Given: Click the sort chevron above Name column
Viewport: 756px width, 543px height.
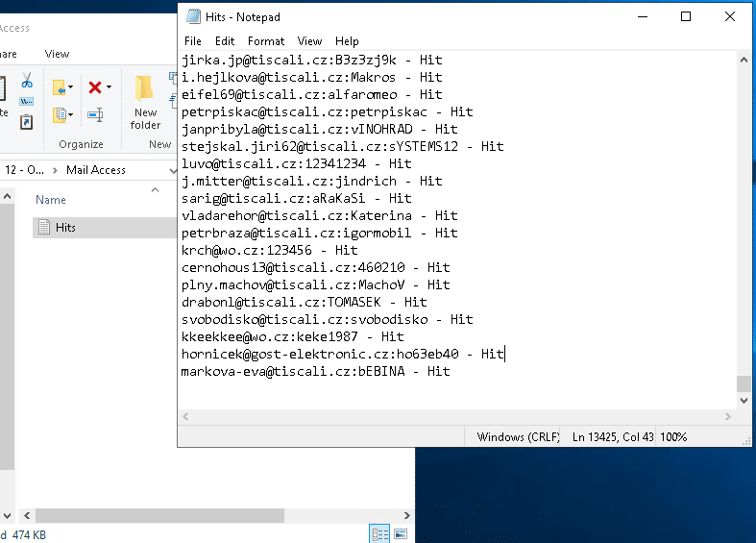Looking at the screenshot, I should [x=156, y=190].
